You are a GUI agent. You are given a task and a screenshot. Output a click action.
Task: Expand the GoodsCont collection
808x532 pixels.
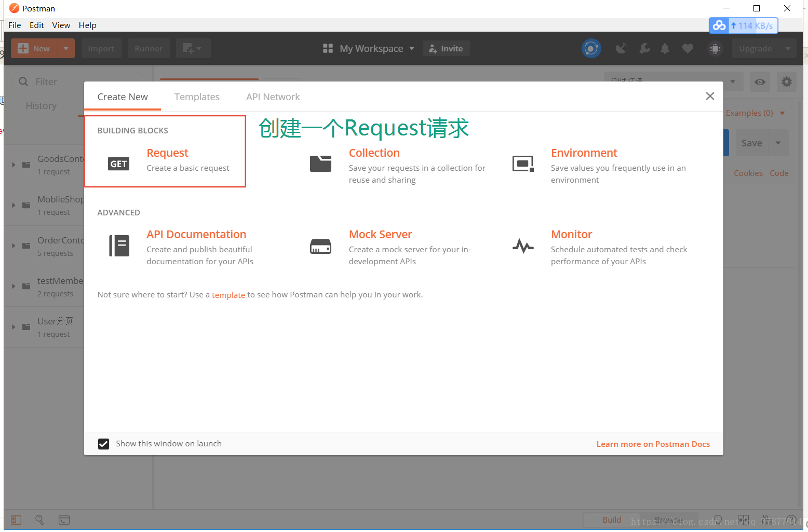(14, 165)
